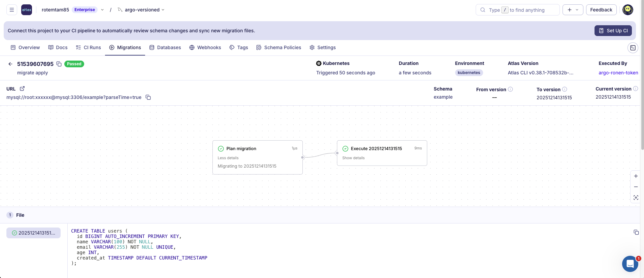The image size is (644, 278).
Task: Click the Passed status badge
Action: [74, 64]
